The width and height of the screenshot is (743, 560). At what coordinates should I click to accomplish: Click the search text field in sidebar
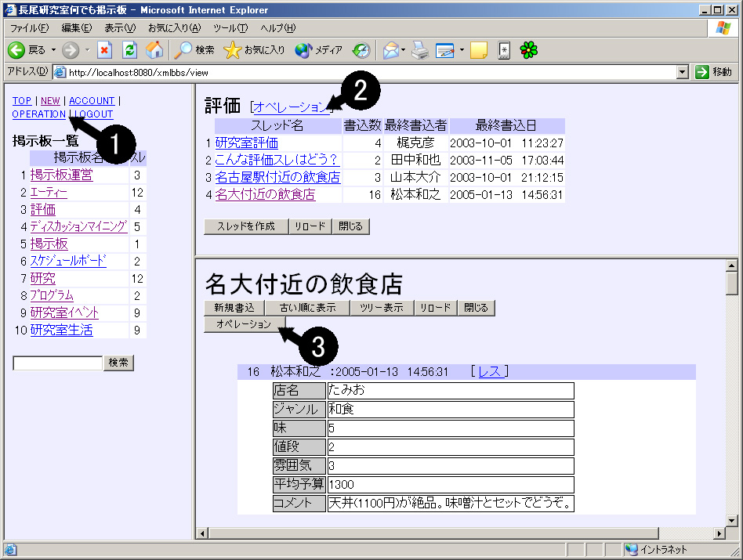(x=57, y=363)
